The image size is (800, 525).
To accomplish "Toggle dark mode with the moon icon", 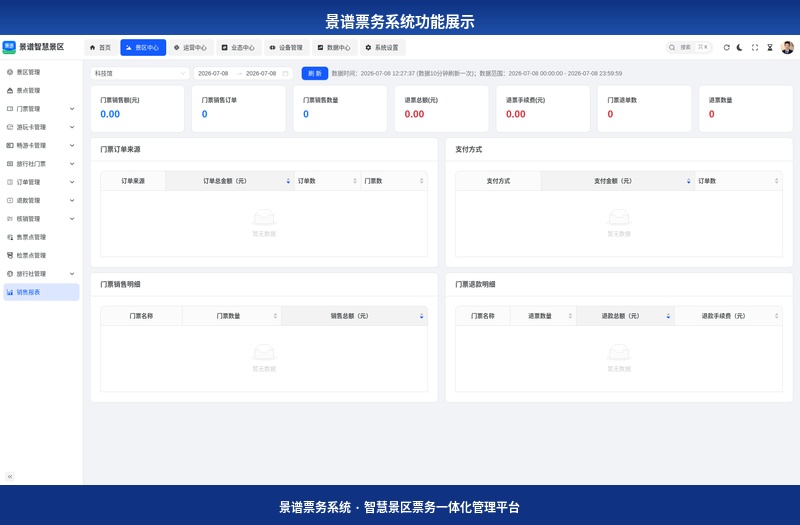I will (x=740, y=47).
